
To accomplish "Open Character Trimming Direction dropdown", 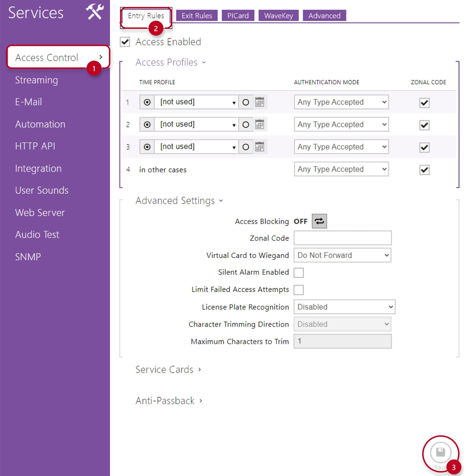I will pos(342,324).
